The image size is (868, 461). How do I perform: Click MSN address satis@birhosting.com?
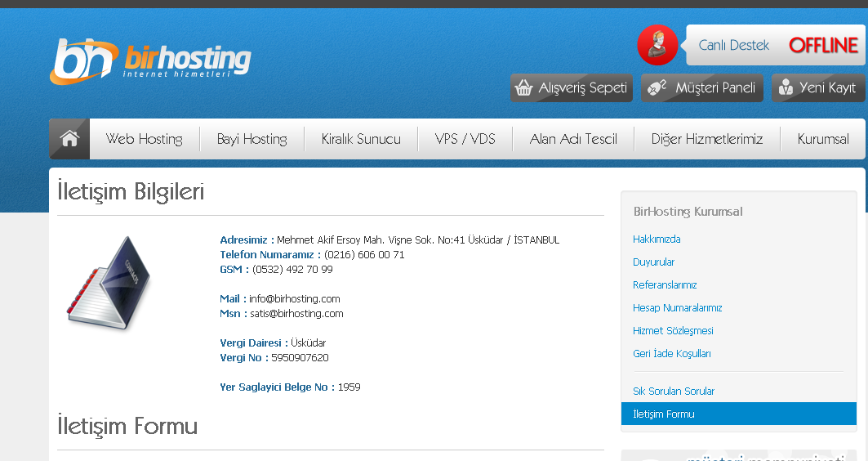296,314
